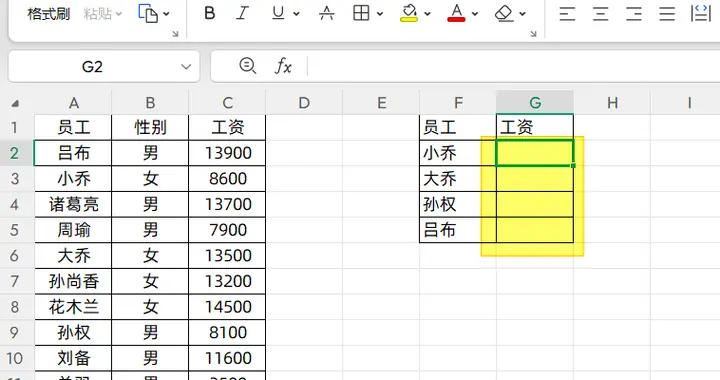Click the Clear (eraser) icon
The height and width of the screenshot is (380, 720).
(x=504, y=14)
